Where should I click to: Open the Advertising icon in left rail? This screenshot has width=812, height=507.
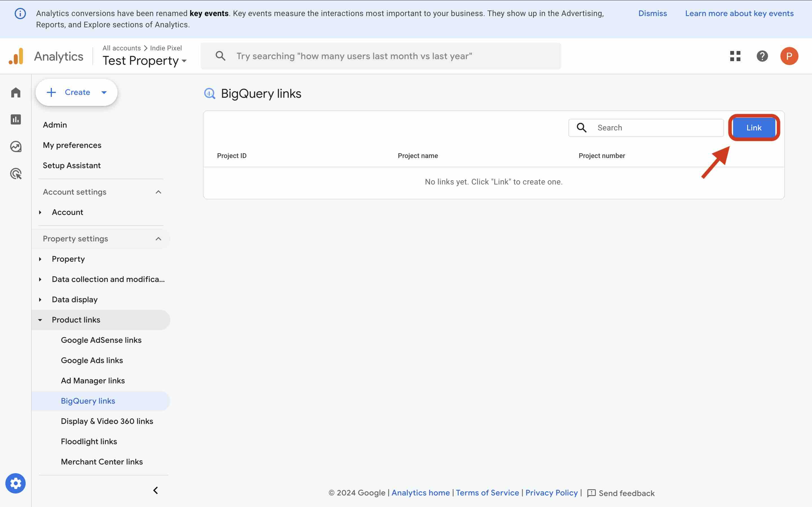click(16, 174)
